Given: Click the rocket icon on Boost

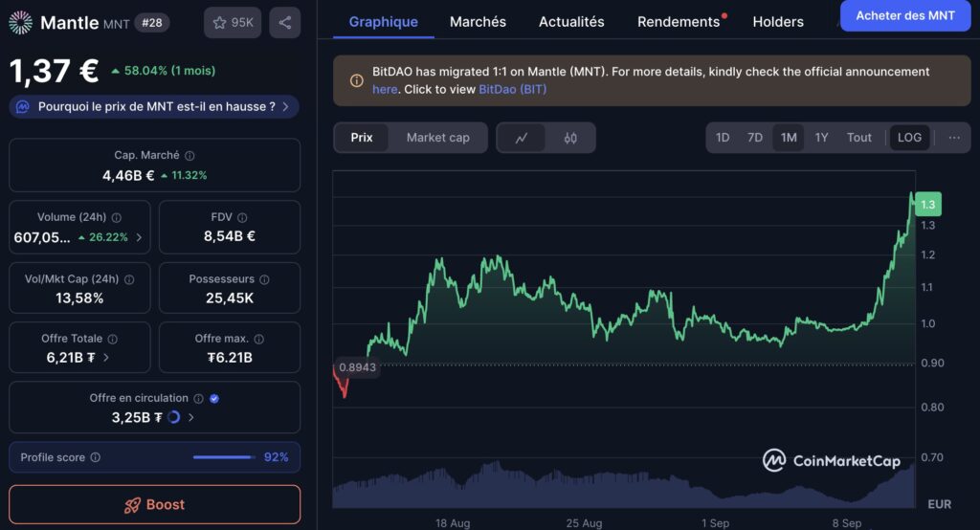Looking at the screenshot, I should click(132, 505).
